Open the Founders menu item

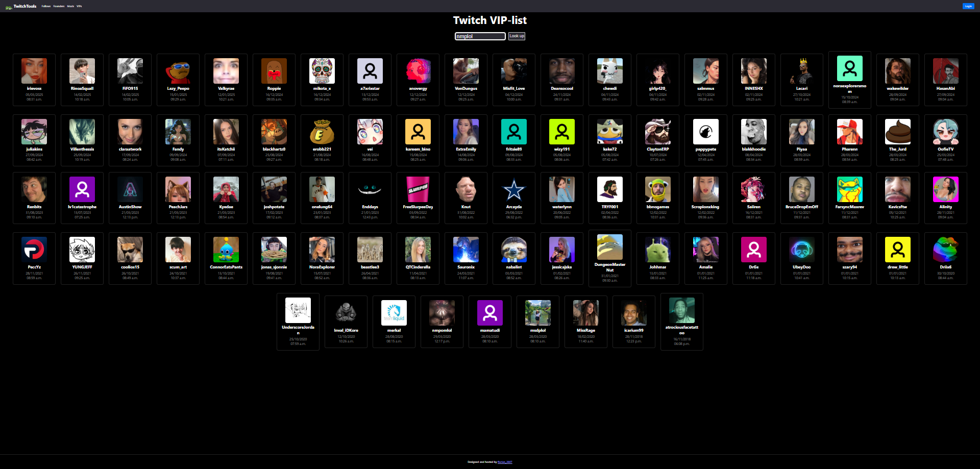tap(59, 6)
